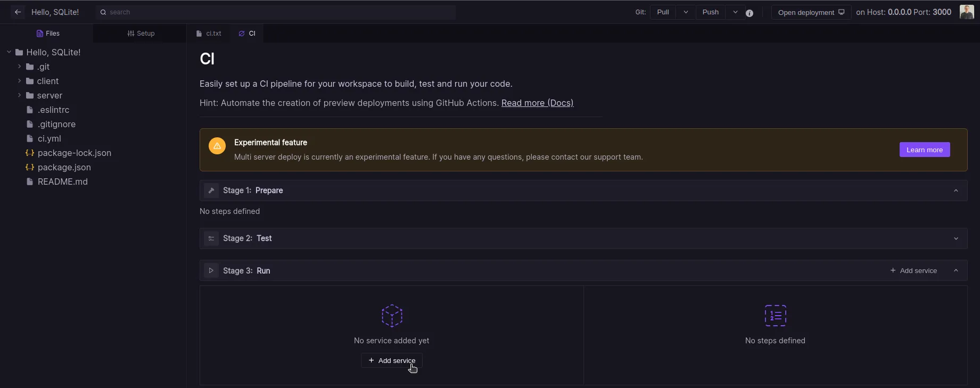Click the Pull button
This screenshot has height=388, width=980.
[x=663, y=12]
